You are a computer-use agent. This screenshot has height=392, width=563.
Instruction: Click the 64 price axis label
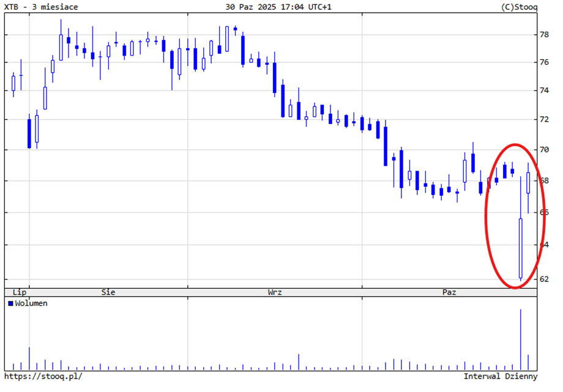click(x=543, y=245)
